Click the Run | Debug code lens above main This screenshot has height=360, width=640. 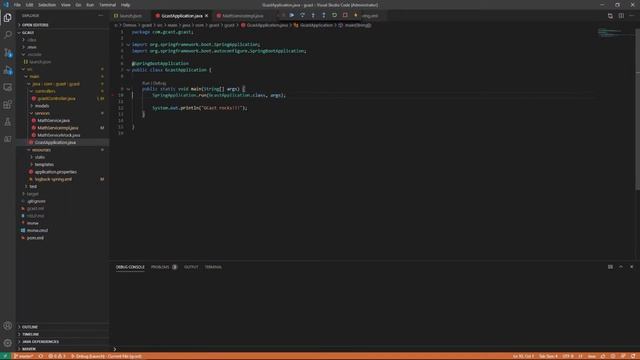(x=154, y=83)
